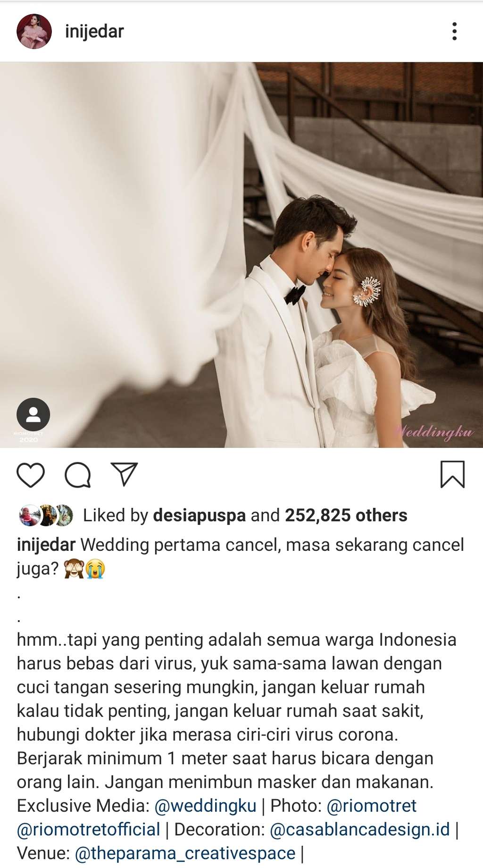483x868 pixels.
Task: Open the comment speech bubble icon
Action: point(78,475)
